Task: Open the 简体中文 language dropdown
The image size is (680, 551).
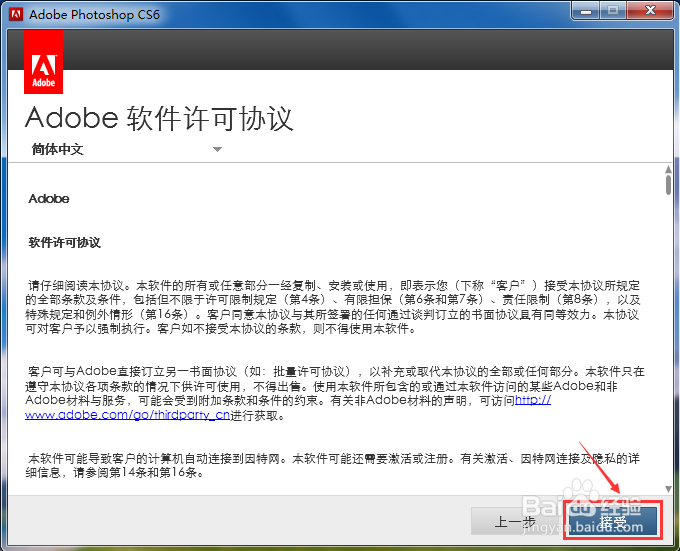Action: coord(126,150)
